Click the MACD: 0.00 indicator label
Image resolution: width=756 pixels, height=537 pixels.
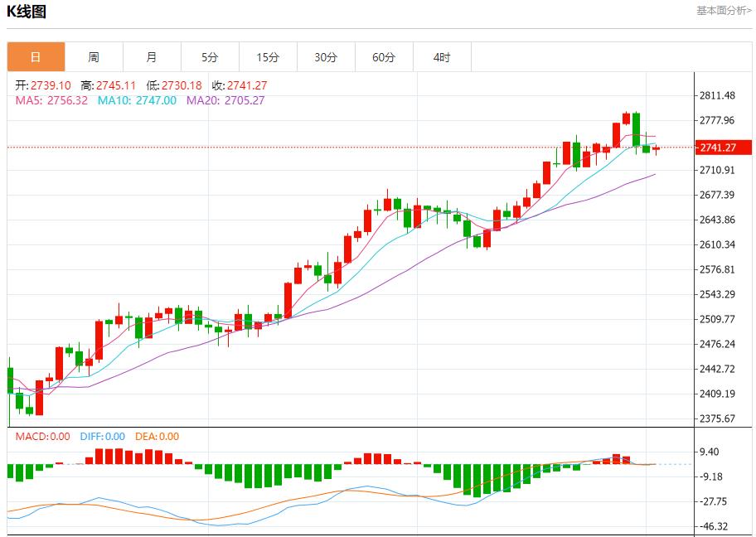[x=42, y=437]
